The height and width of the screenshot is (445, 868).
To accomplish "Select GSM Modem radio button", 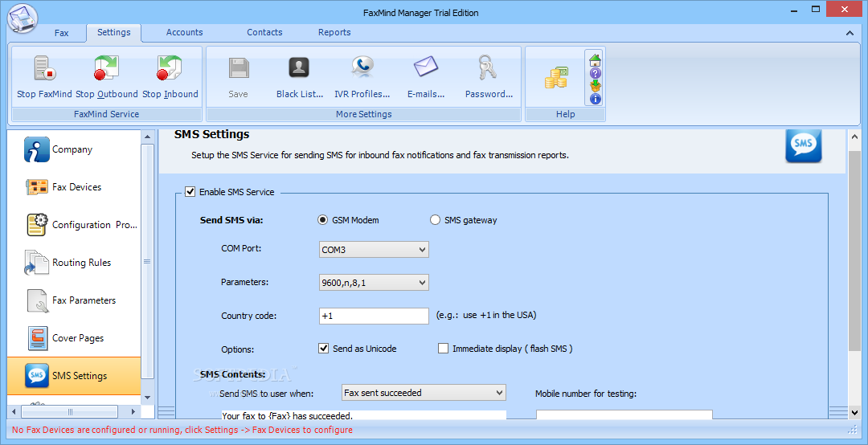I will 323,220.
